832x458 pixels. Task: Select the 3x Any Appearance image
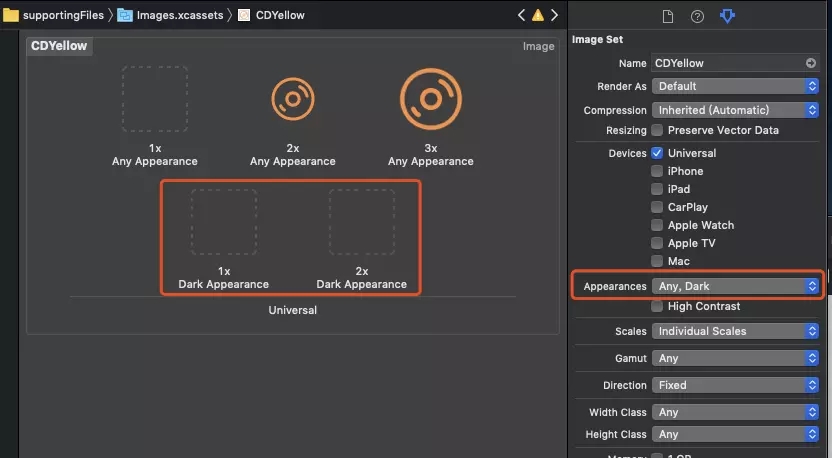(430, 100)
